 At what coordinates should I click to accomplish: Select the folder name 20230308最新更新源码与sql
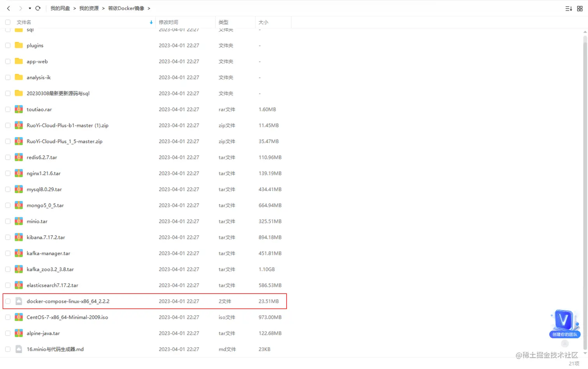coord(58,93)
